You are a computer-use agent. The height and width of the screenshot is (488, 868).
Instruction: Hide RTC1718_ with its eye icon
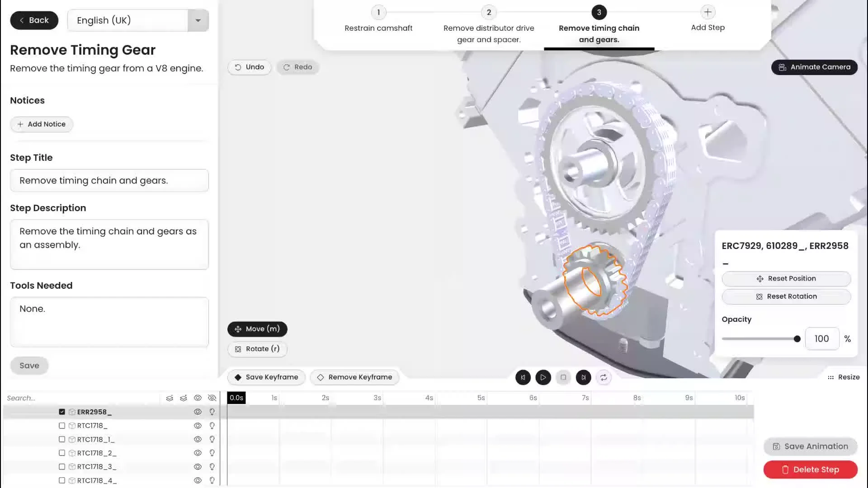[x=198, y=426]
